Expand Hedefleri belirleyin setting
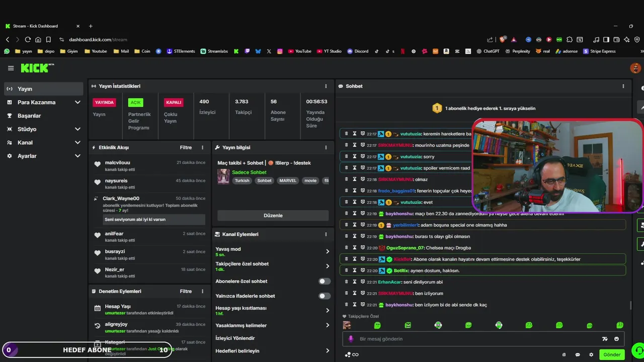The height and width of the screenshot is (362, 644). pyautogui.click(x=328, y=350)
